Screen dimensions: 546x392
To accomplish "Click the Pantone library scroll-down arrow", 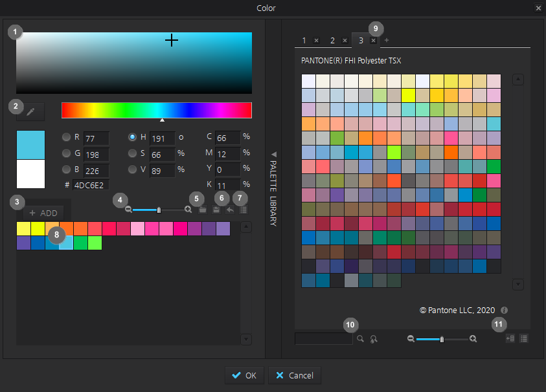I will click(518, 285).
